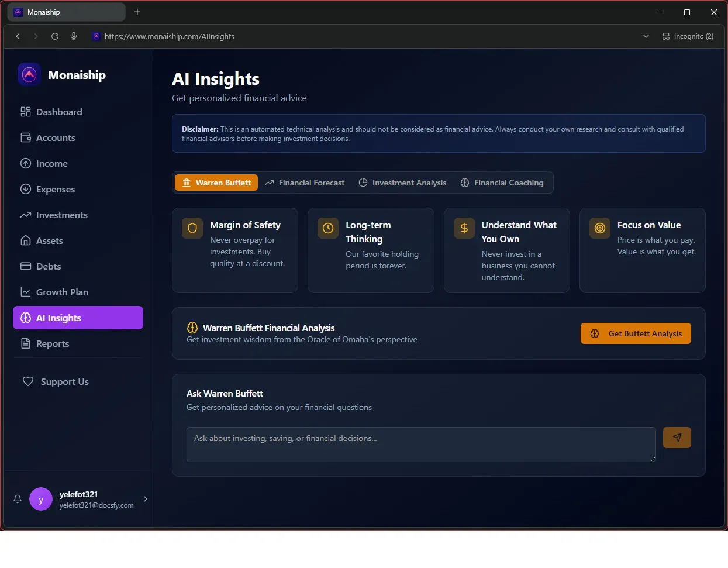The height and width of the screenshot is (568, 728).
Task: Click the Understand What You Own dollar icon
Action: 464,228
